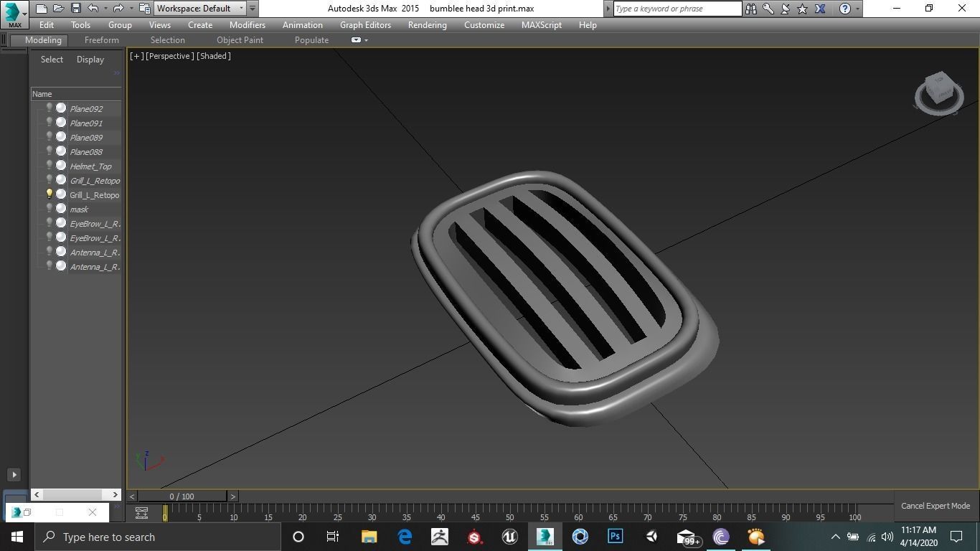980x551 pixels.
Task: Open the Workspace: Default dropdown
Action: pos(200,9)
